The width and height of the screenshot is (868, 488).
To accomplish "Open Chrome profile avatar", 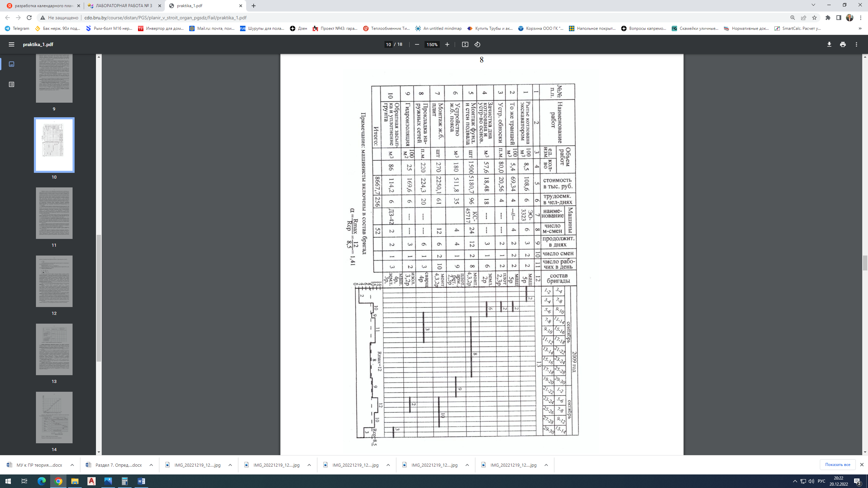I will (850, 18).
